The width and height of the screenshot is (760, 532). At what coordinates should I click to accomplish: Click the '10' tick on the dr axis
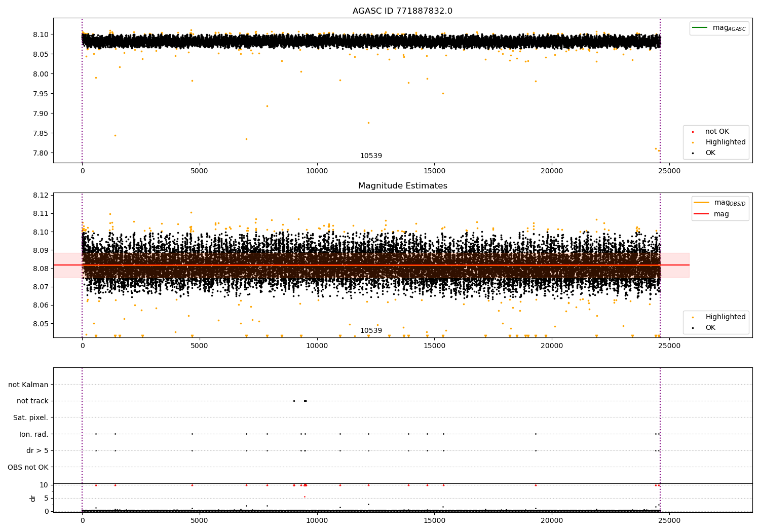44,485
